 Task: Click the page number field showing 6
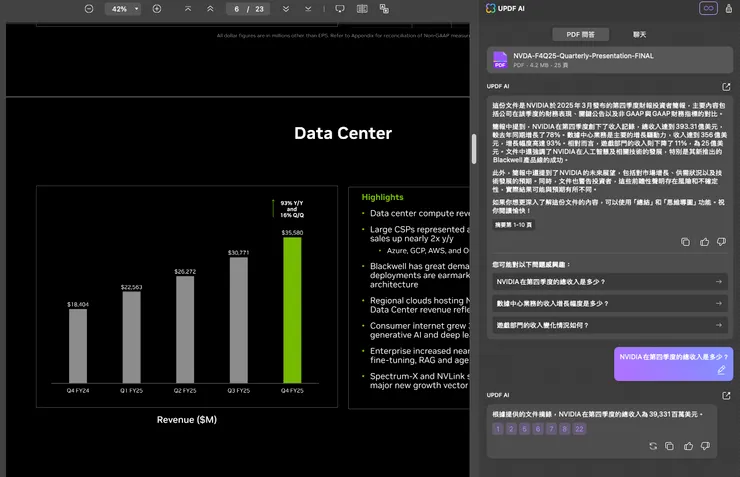(236, 9)
